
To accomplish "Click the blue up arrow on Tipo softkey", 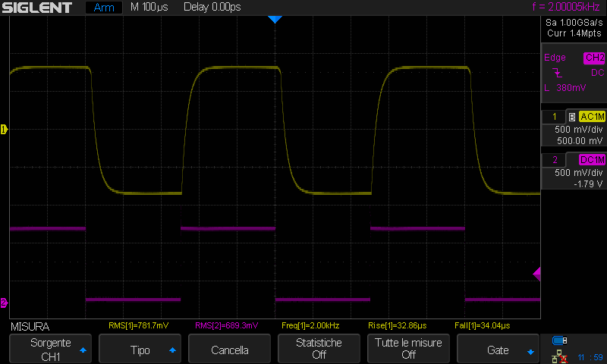I will [173, 350].
